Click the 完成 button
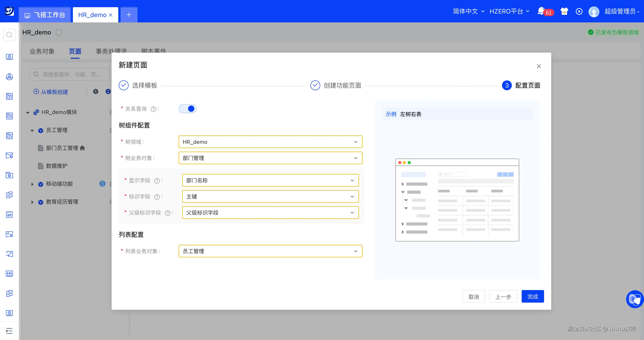Image resolution: width=644 pixels, height=340 pixels. point(532,297)
